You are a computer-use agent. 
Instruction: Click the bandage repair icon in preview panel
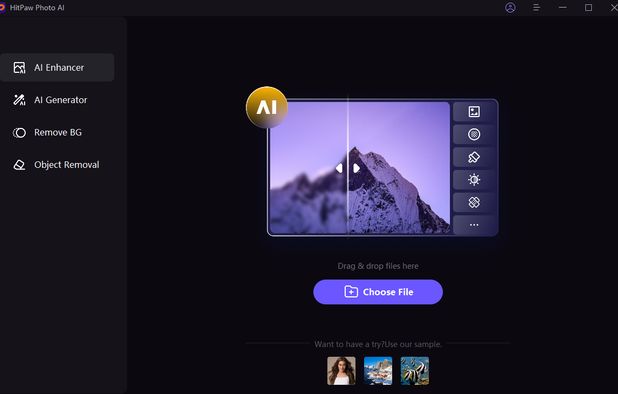point(474,203)
